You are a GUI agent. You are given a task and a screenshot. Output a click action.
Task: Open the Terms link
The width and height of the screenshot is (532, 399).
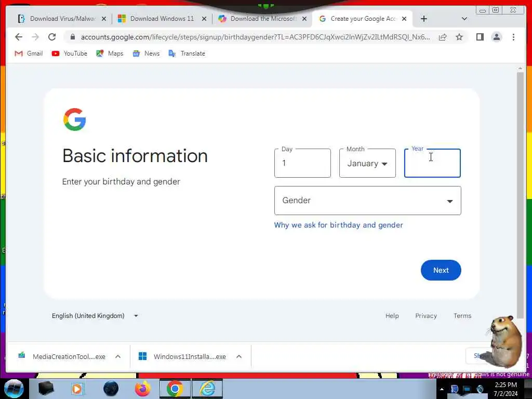[462, 315]
